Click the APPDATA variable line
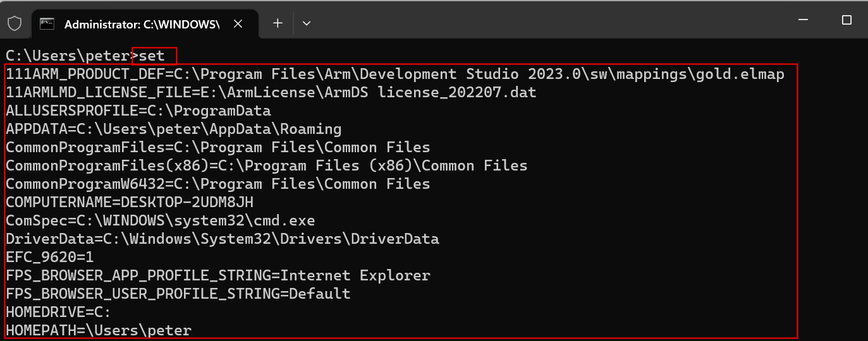Screen dimensions: 868x341 pyautogui.click(x=173, y=129)
